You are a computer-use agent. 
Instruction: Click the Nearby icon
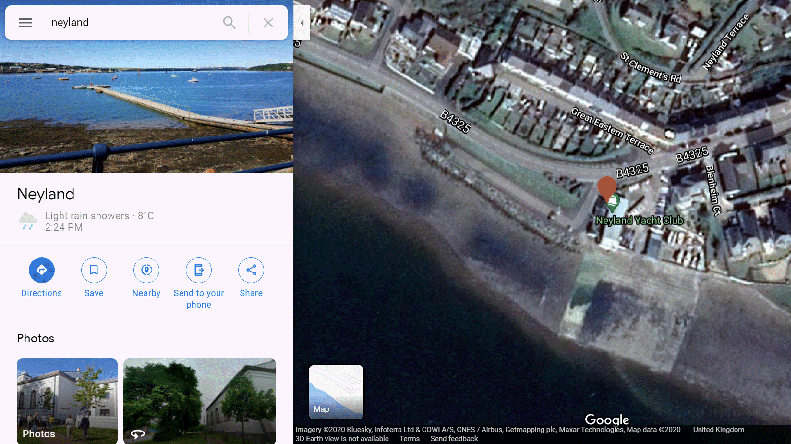point(146,270)
